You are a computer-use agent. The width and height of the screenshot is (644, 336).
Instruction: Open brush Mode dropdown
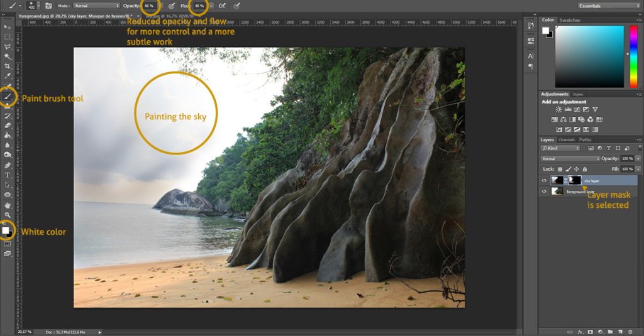click(96, 6)
